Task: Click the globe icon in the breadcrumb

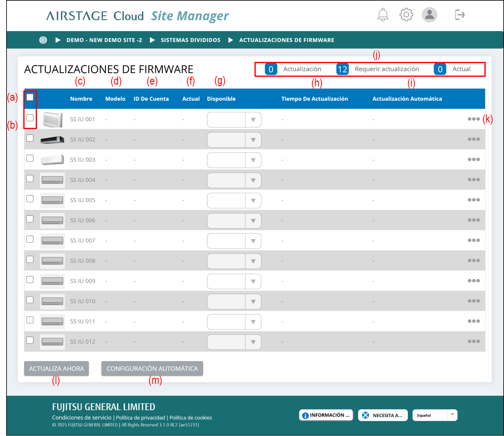Action: click(x=43, y=40)
